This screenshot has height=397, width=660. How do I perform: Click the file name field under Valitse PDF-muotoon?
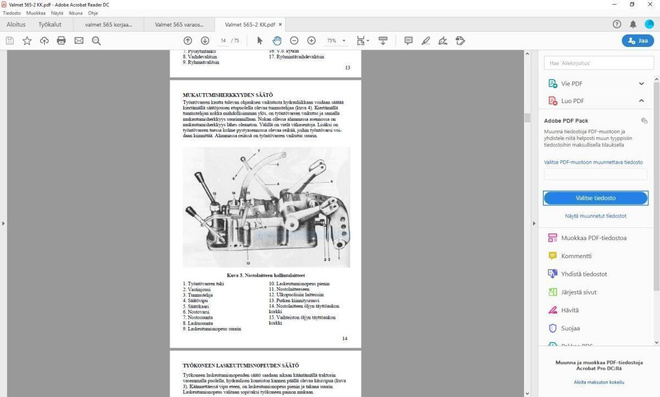(x=595, y=174)
